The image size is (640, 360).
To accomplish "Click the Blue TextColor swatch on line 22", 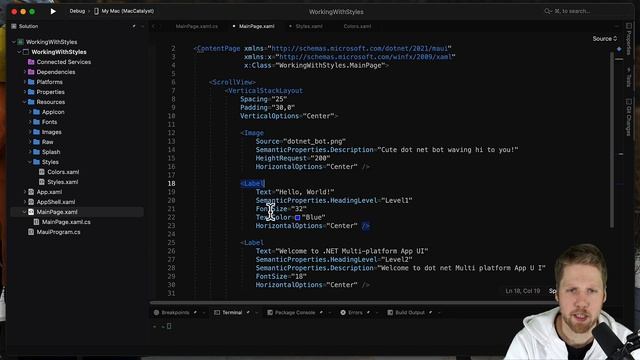I will click(x=298, y=218).
